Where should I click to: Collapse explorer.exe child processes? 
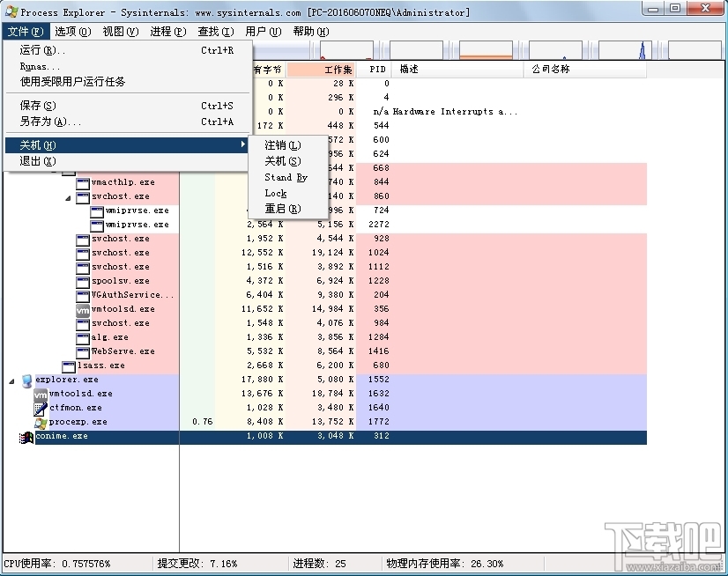click(10, 380)
